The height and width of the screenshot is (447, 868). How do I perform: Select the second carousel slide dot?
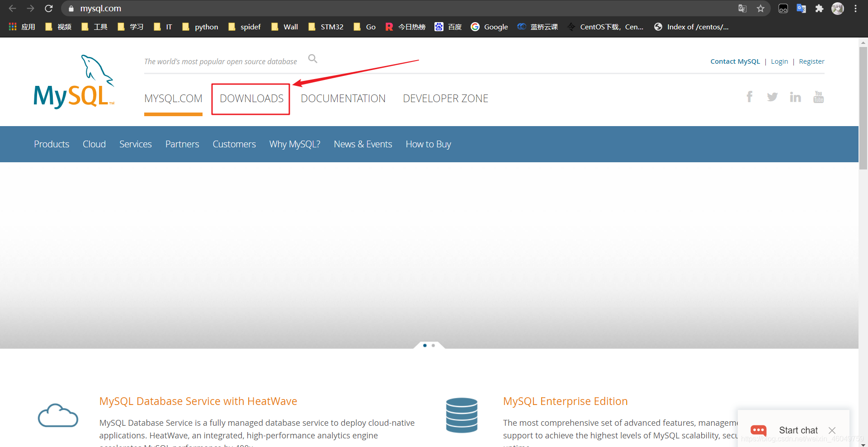(x=433, y=345)
